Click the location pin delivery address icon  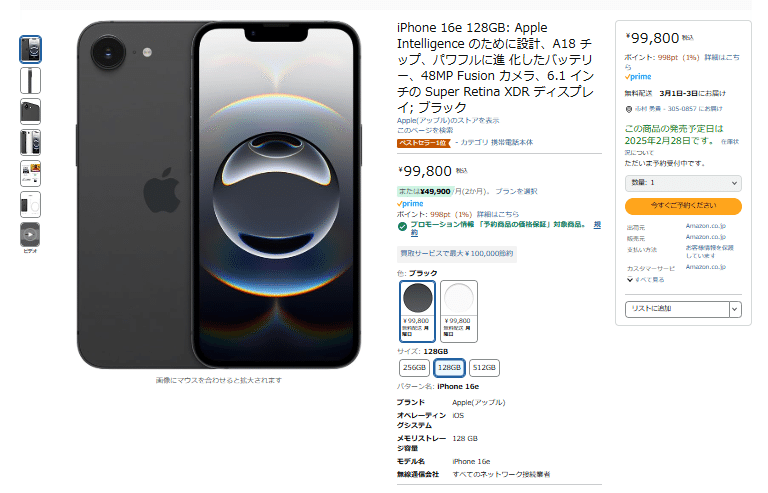629,109
